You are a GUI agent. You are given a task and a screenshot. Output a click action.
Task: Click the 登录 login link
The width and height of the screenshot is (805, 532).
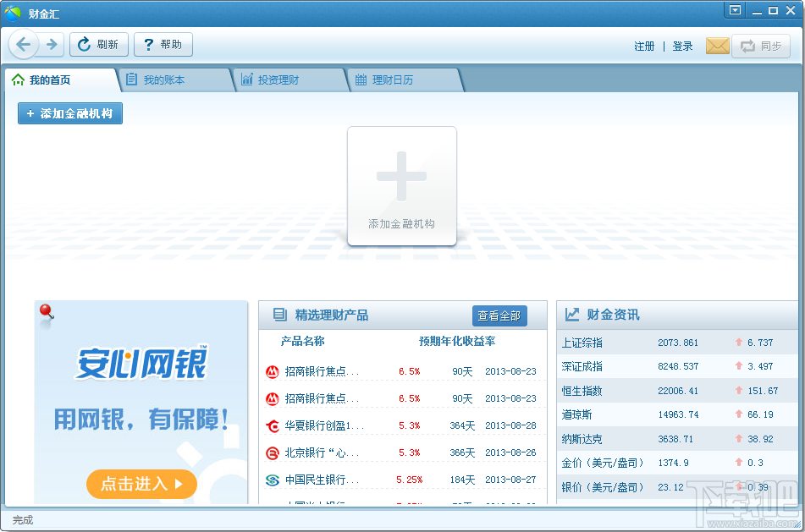(682, 47)
